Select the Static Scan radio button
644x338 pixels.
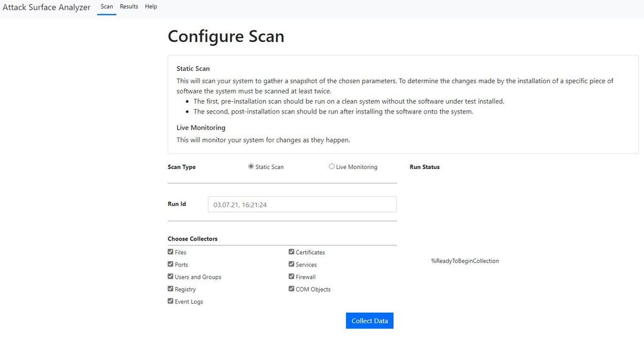(x=251, y=166)
